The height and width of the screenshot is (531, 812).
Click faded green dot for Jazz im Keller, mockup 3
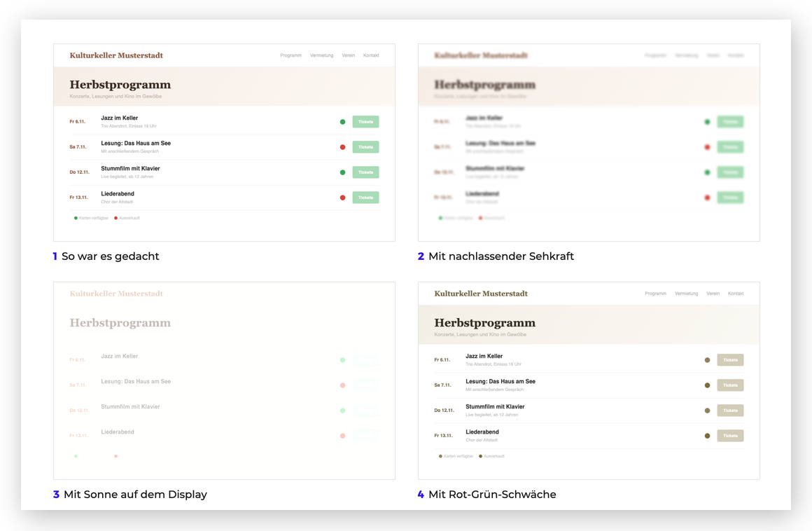pyautogui.click(x=342, y=360)
